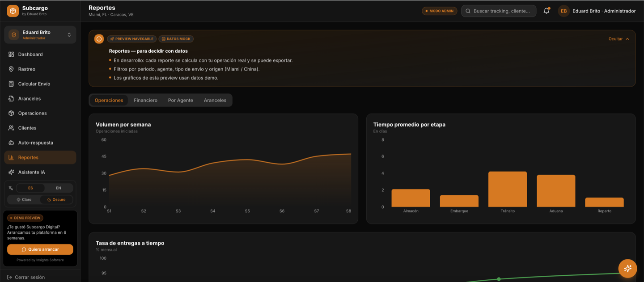Screen dimensions: 644x282
Task: Open the Dashboard grid icon
Action: click(11, 55)
